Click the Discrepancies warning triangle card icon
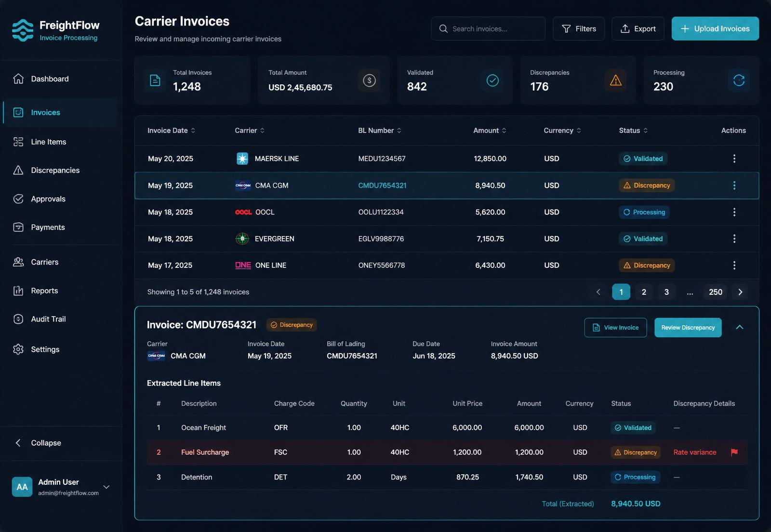 click(616, 80)
